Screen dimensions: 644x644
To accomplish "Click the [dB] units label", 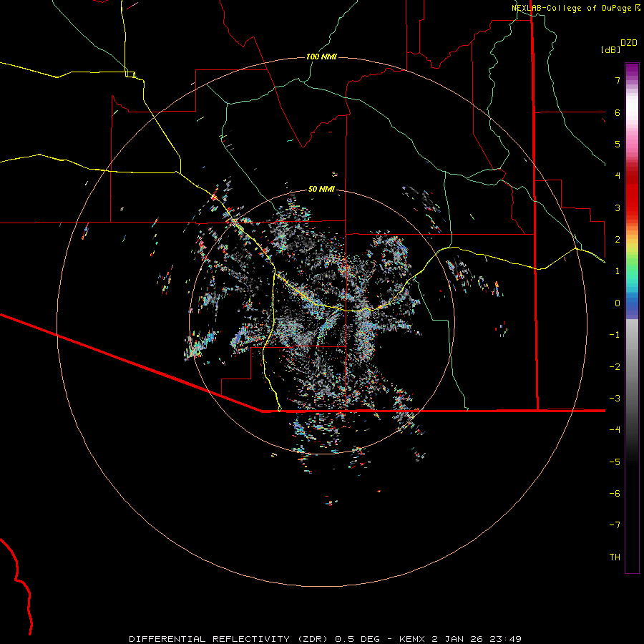I will coord(610,49).
